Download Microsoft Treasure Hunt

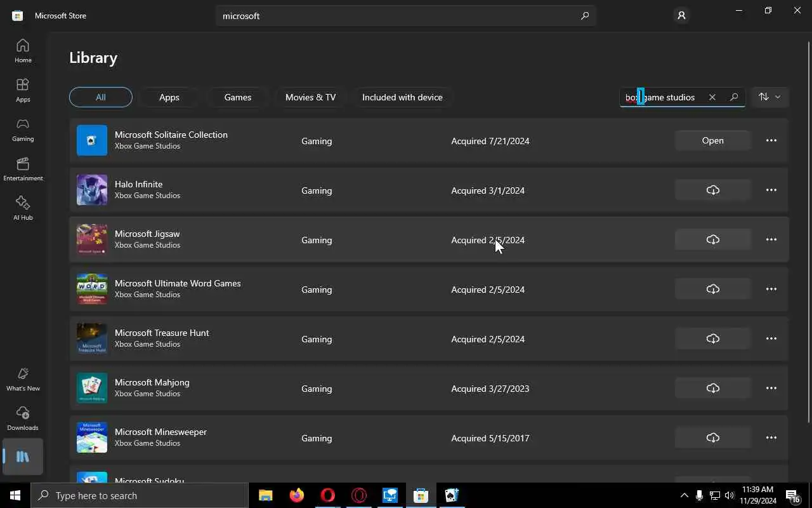pos(713,338)
